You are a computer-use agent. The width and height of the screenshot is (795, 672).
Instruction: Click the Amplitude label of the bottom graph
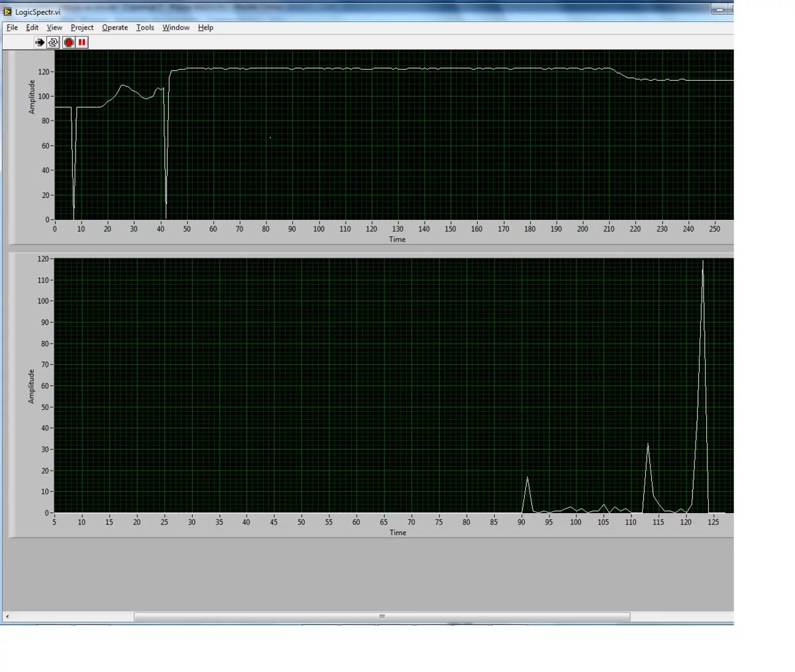(31, 387)
